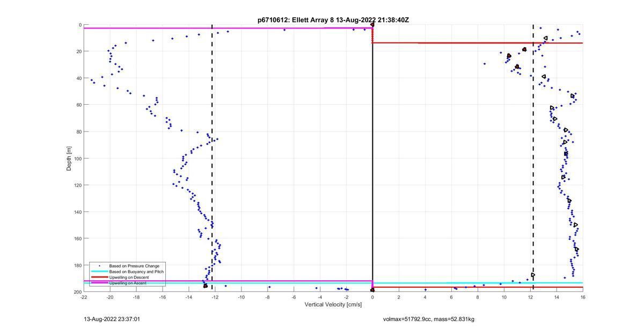Viewport: 644px width, 328px height.
Task: Click x-axis tick label '10'
Action: coord(504,297)
